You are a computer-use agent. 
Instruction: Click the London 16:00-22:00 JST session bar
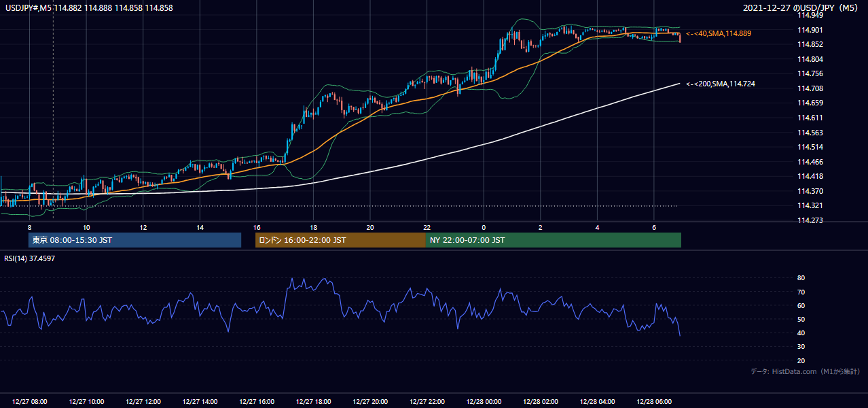click(340, 240)
